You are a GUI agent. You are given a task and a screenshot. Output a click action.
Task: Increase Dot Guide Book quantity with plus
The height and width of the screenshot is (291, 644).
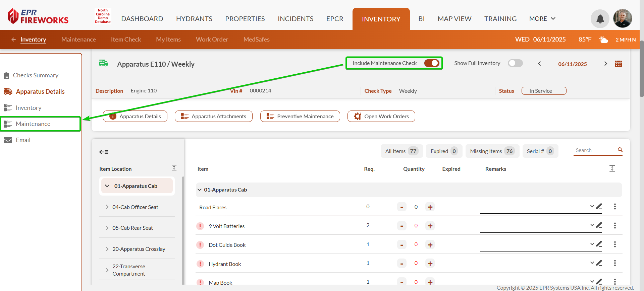(x=430, y=245)
